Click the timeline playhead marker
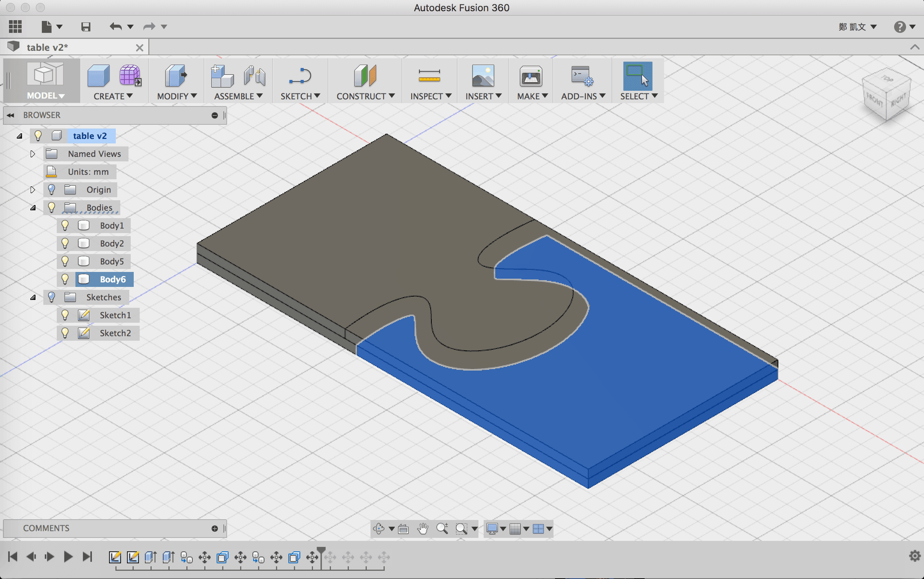 (x=321, y=551)
